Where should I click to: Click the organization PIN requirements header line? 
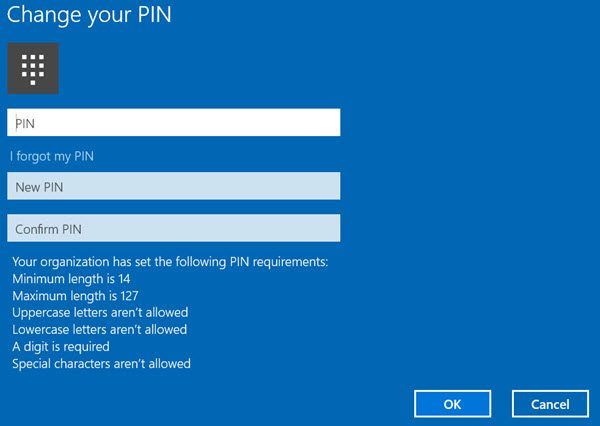[x=170, y=262]
